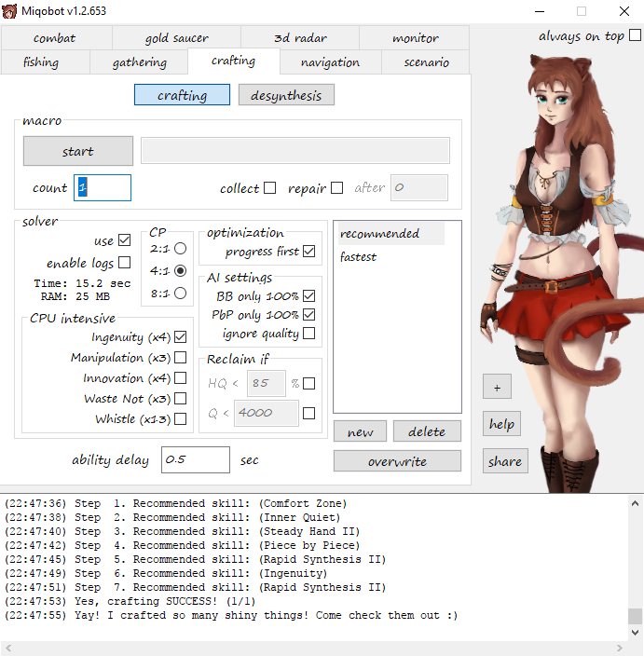Select CP 4:1 radio option
The width and height of the screenshot is (644, 656).
point(181,270)
